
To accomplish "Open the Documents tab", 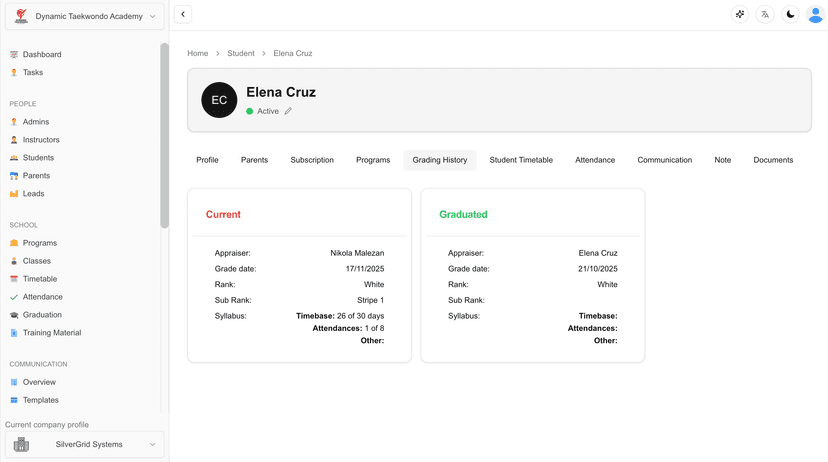I will pos(773,160).
